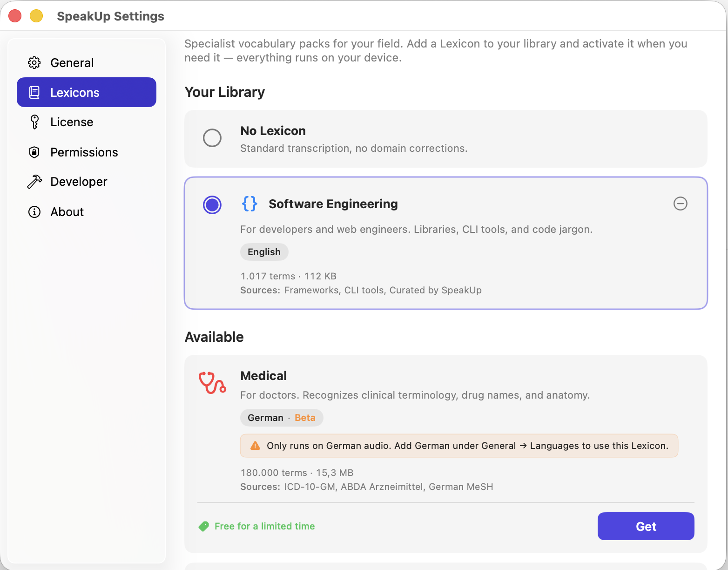This screenshot has width=728, height=570.
Task: Select Lexicons book icon in sidebar
Action: coord(34,92)
